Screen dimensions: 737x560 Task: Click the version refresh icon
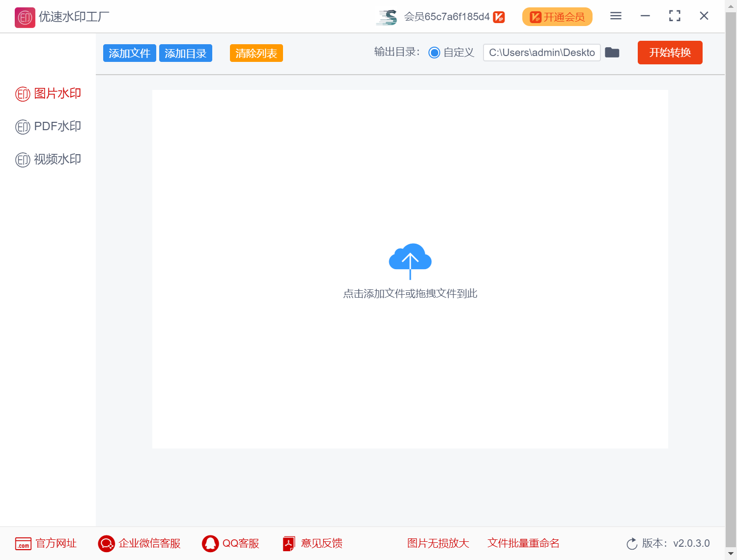point(632,544)
